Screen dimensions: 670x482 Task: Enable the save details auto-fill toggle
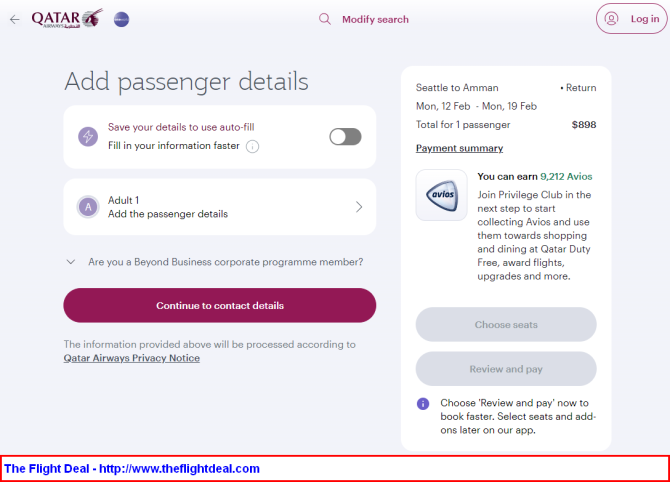pyautogui.click(x=345, y=137)
